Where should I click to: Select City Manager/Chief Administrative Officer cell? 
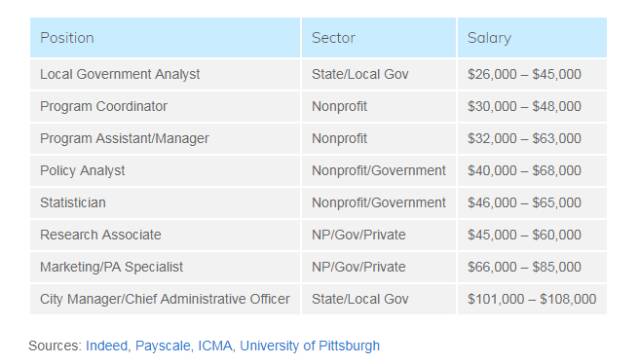click(165, 299)
